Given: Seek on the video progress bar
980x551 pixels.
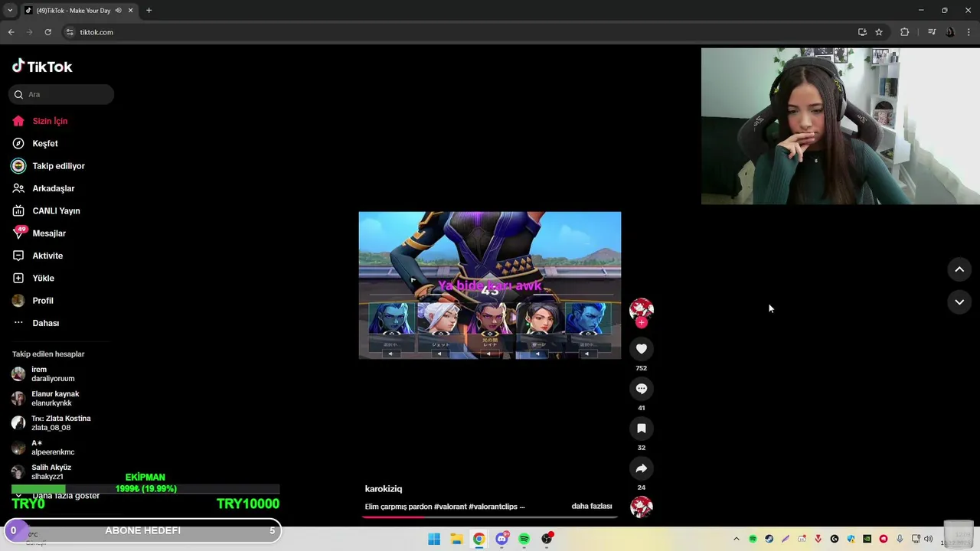Looking at the screenshot, I should 490,517.
